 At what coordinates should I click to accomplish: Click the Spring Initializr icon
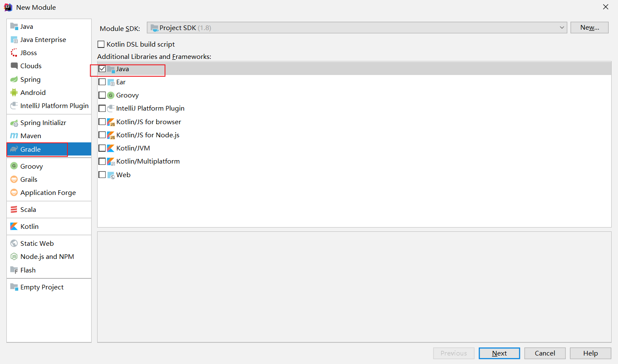(x=14, y=123)
